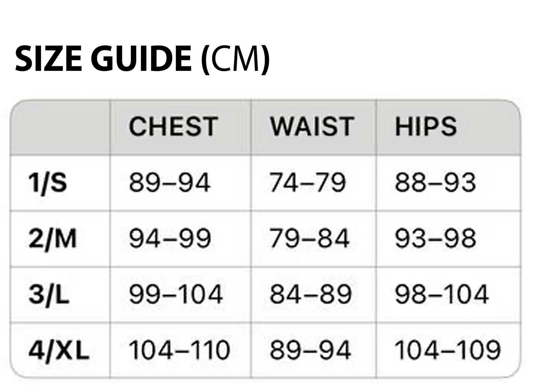
Task: Click the 2/M size row label
Action: [x=53, y=239]
